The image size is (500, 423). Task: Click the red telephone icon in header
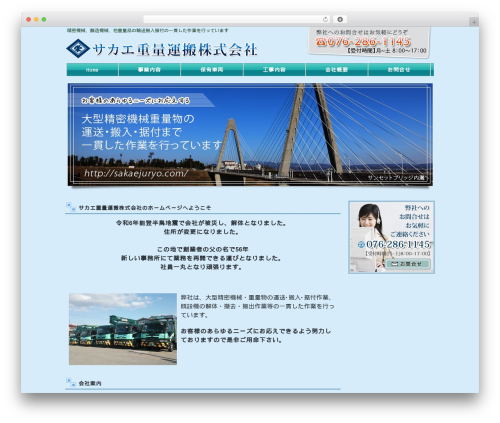coord(321,42)
